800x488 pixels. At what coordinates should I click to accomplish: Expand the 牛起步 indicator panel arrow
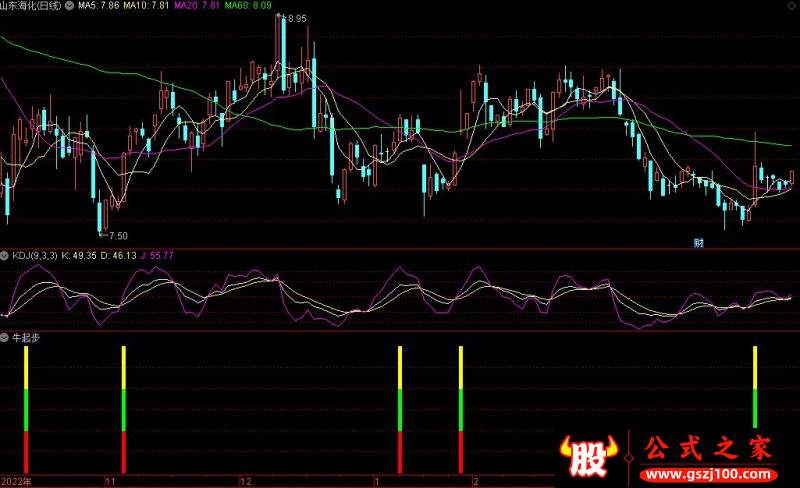click(5, 338)
